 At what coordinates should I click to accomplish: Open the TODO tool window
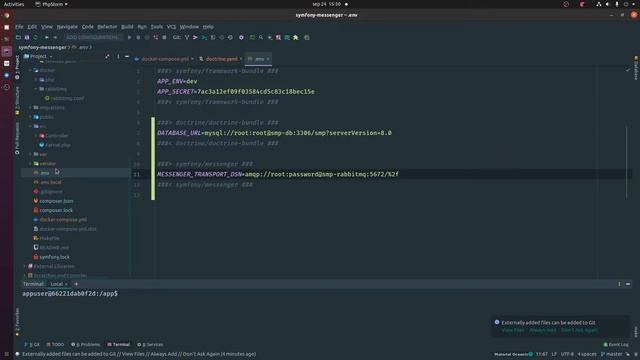click(56, 344)
